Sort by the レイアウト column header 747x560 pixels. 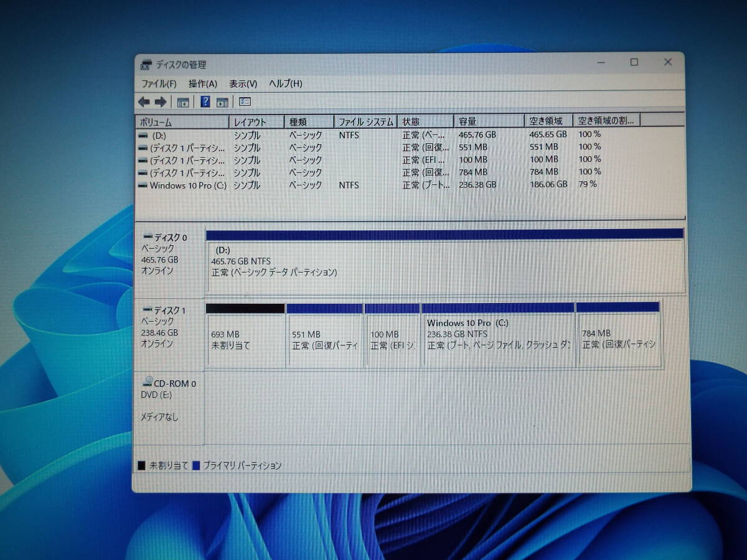pos(256,122)
